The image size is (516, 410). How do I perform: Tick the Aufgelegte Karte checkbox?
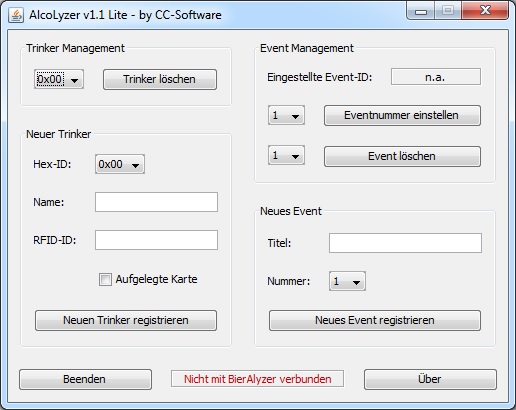(x=105, y=279)
